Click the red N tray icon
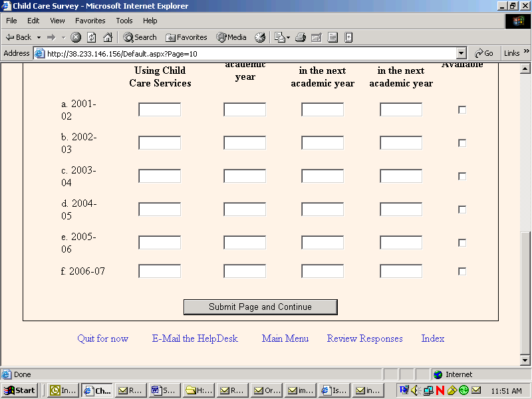532x399 pixels. [x=440, y=390]
